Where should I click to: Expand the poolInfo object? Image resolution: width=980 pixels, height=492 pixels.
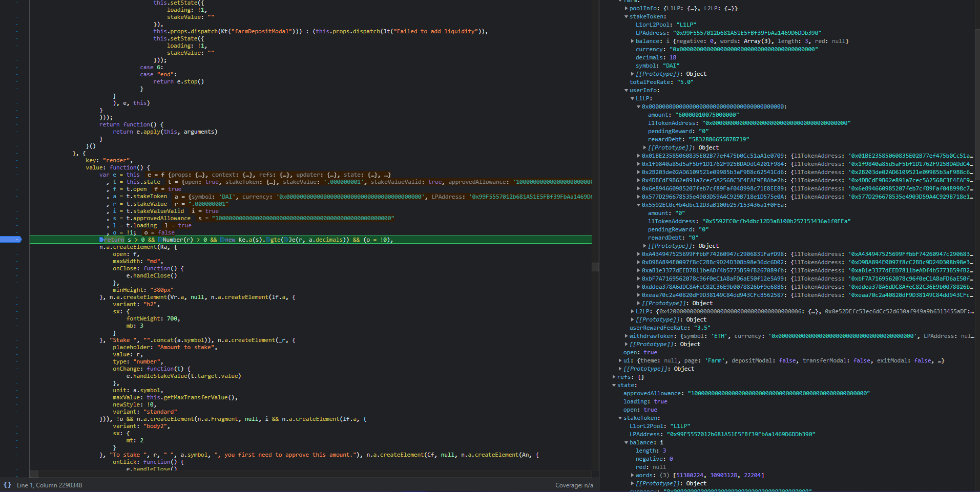point(626,8)
